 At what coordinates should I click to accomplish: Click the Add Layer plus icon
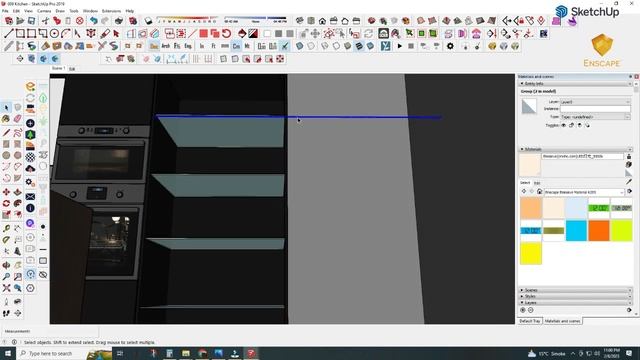523,310
